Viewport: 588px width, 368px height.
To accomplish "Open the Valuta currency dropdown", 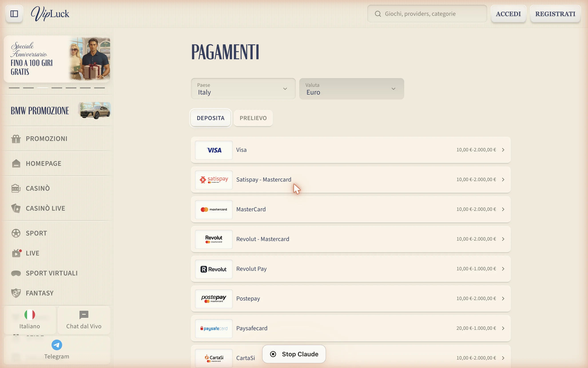I will coord(352,89).
